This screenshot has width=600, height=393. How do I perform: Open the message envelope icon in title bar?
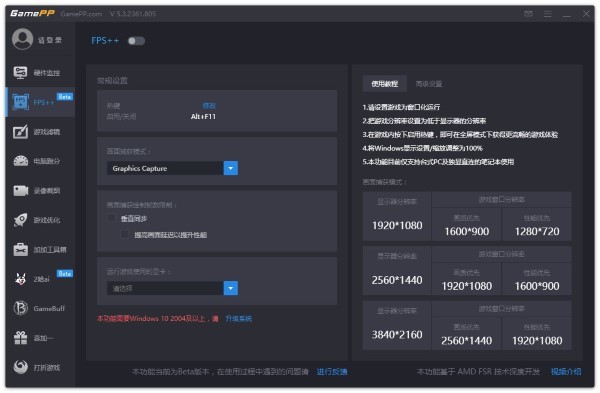click(528, 14)
